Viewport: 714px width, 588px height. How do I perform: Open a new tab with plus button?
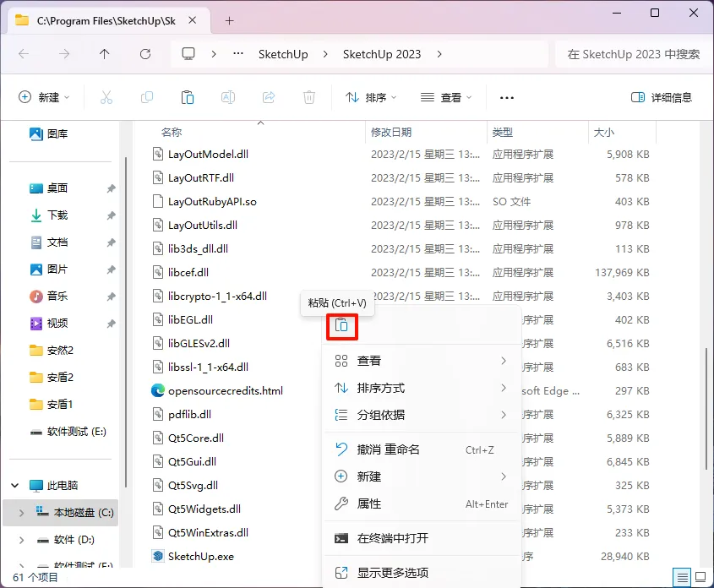(x=230, y=20)
